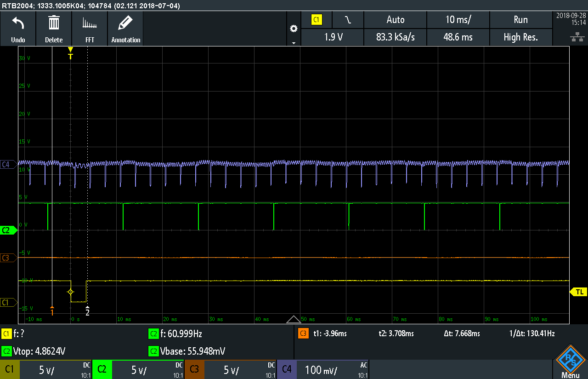Open channel C1 5 V/ settings tab
The image size is (588, 379).
(46, 369)
